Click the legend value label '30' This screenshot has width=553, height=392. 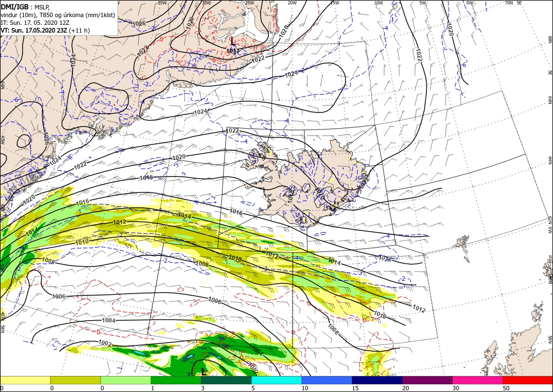click(456, 388)
